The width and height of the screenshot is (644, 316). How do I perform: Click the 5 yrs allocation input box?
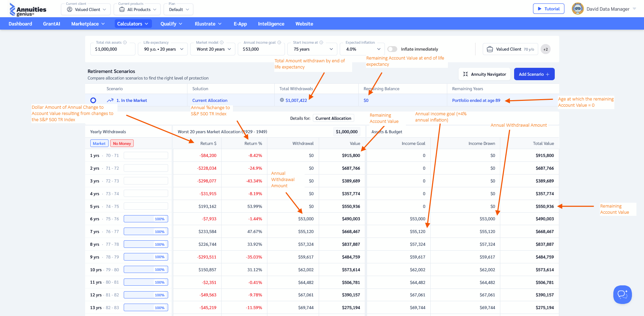[x=146, y=206]
